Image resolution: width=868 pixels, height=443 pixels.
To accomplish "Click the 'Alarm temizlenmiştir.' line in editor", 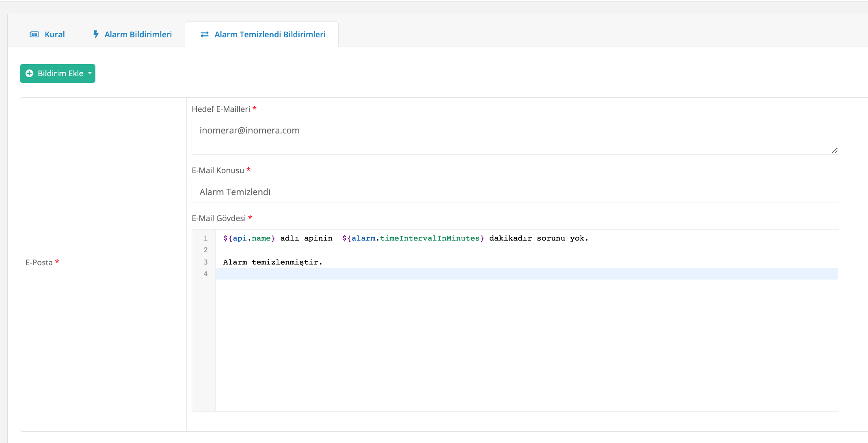I will click(272, 262).
